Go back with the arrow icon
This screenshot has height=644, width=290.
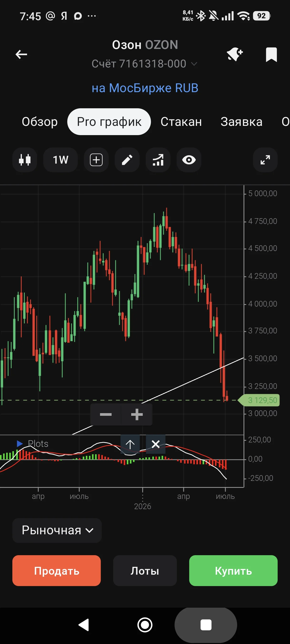(x=21, y=54)
